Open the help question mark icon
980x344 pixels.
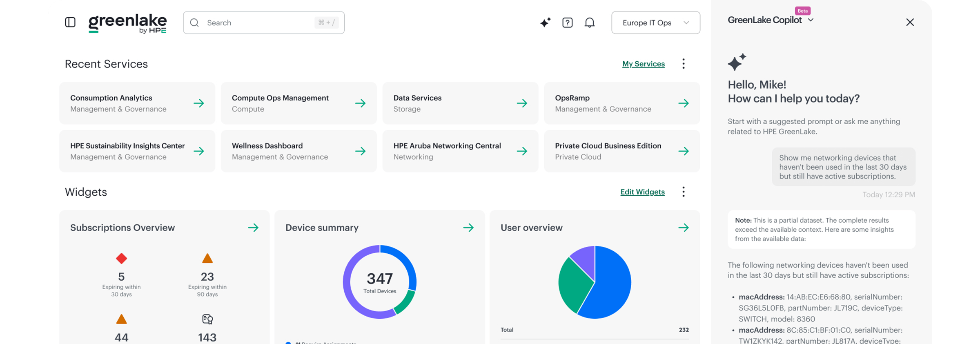567,22
